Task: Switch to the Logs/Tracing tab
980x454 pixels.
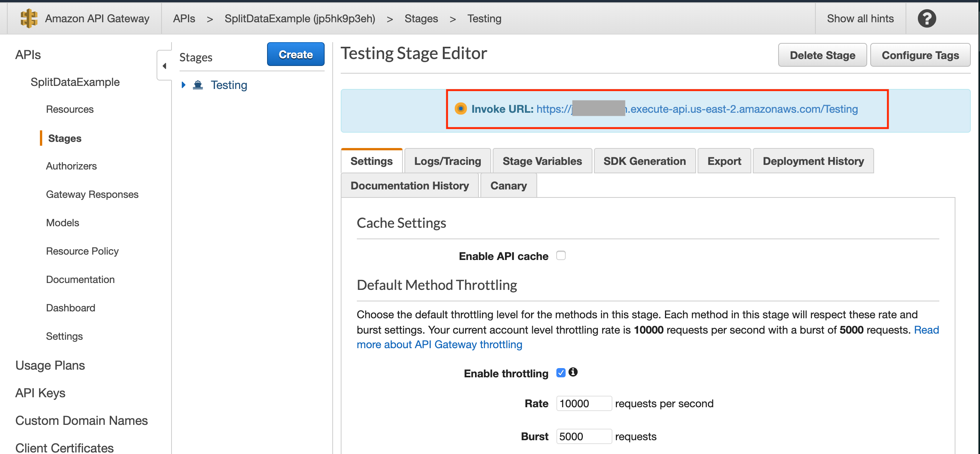Action: 447,161
